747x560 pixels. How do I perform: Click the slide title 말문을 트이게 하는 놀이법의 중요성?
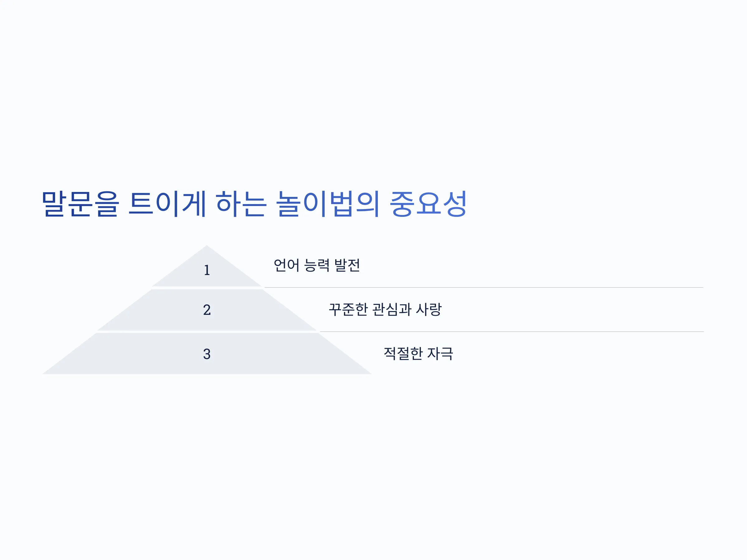254,204
